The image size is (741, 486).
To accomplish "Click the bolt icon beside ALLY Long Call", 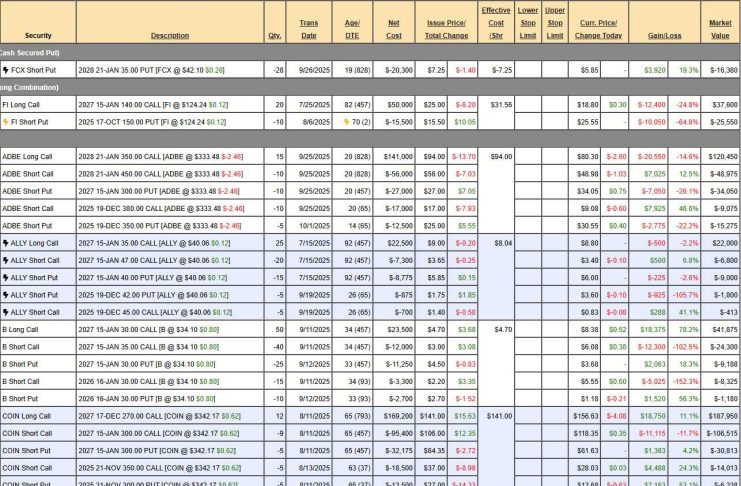I will click(x=6, y=242).
